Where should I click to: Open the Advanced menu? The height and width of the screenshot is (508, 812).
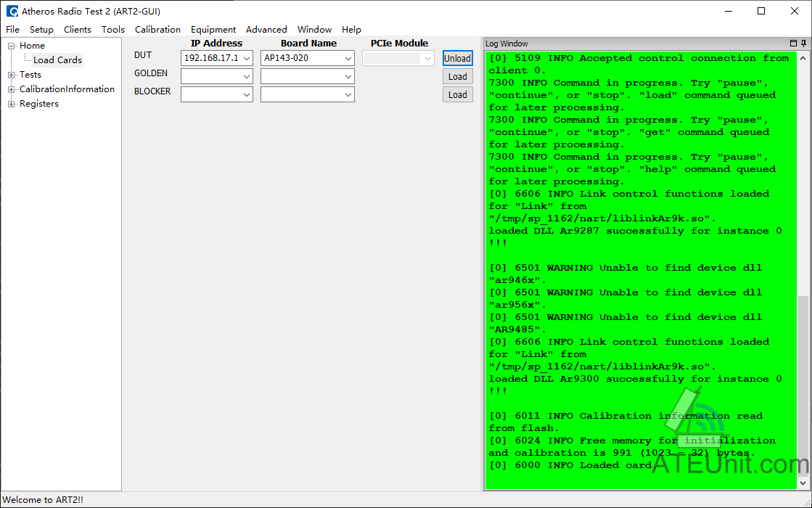tap(266, 30)
